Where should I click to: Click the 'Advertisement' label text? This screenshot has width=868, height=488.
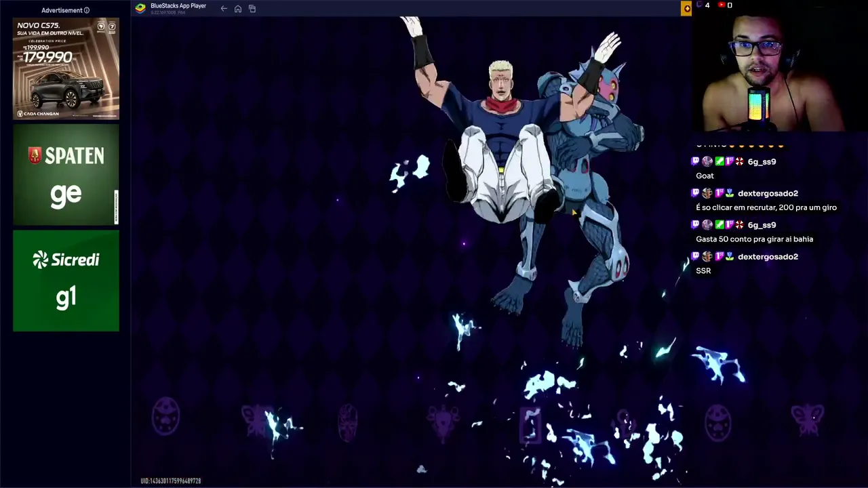[x=62, y=10]
